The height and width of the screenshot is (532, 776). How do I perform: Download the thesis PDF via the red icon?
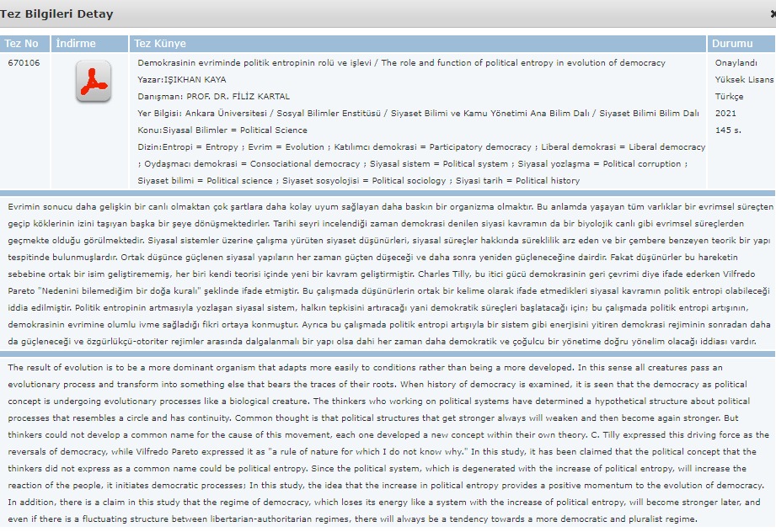pyautogui.click(x=94, y=81)
